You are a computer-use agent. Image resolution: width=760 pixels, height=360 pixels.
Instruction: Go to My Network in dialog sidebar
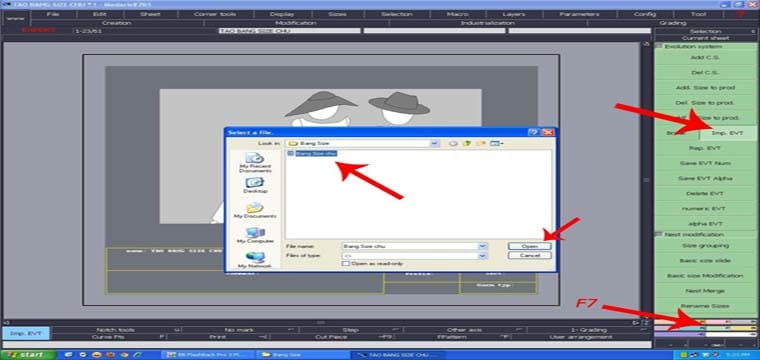coord(255,259)
